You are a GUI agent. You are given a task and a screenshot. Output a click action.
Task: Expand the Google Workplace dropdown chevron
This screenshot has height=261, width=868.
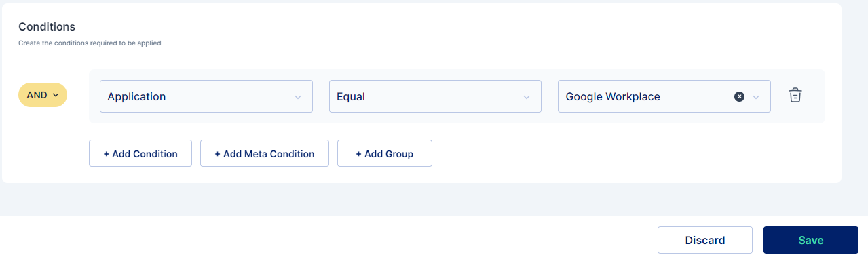757,97
